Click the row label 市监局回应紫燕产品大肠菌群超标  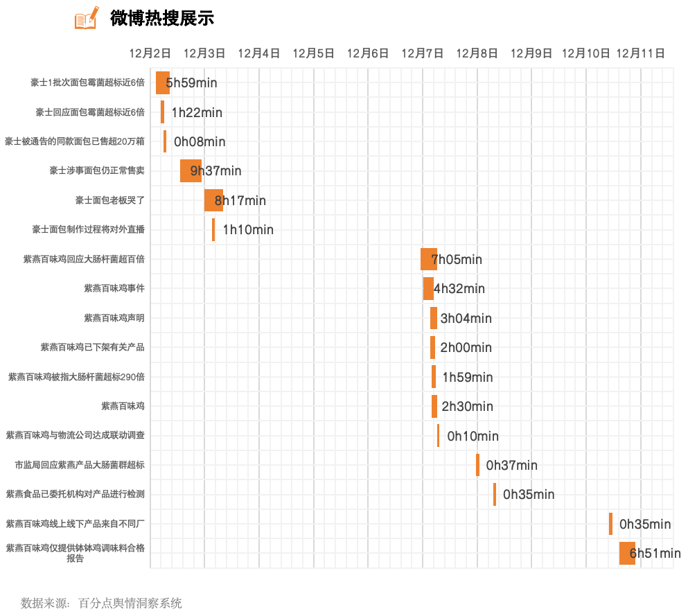coord(80,465)
